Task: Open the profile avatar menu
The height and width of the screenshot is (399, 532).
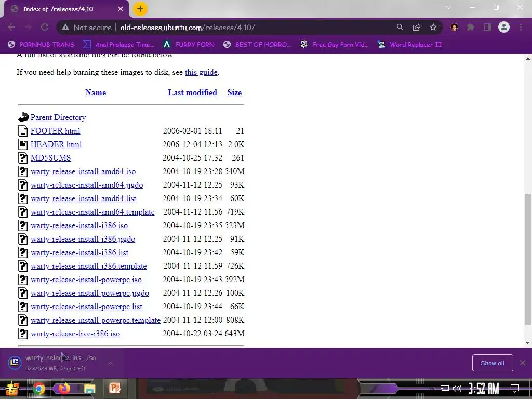Action: [504, 27]
